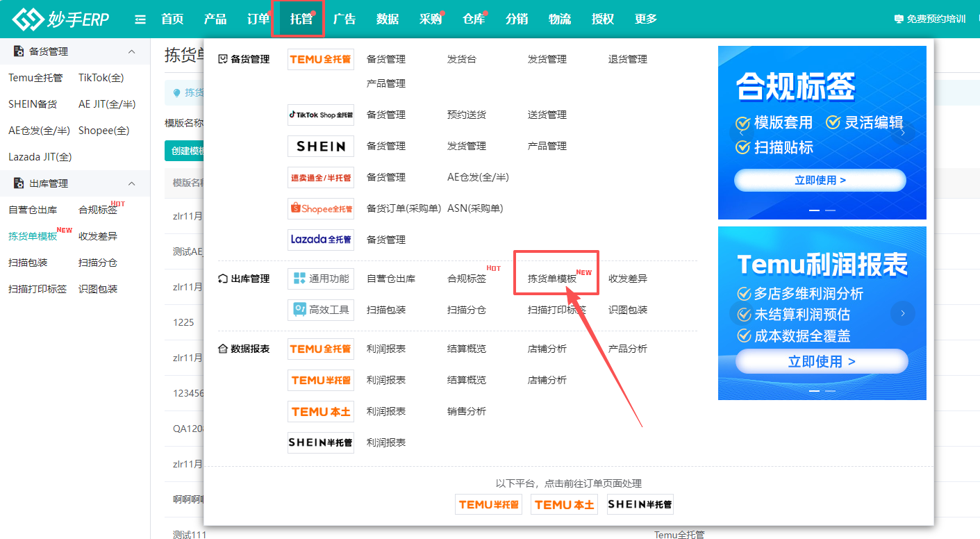
Task: Select Shopee(全) in the left sidebar
Action: pos(104,131)
